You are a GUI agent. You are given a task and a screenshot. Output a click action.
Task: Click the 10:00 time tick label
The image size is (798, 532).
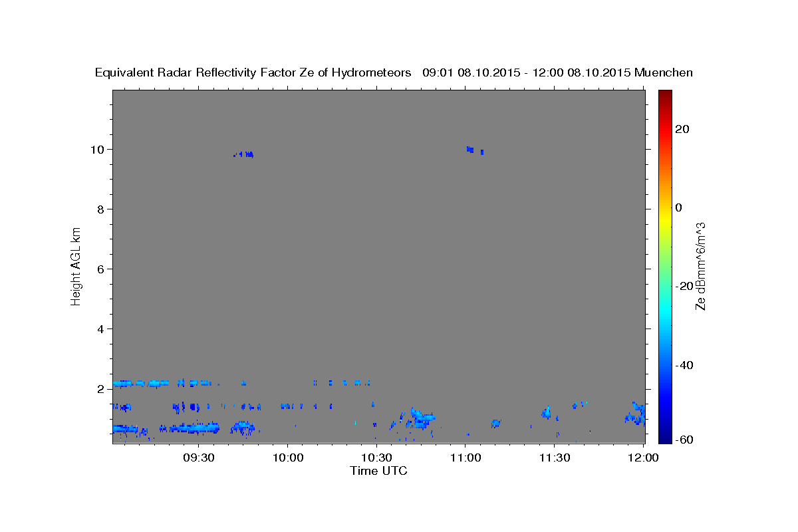click(288, 458)
